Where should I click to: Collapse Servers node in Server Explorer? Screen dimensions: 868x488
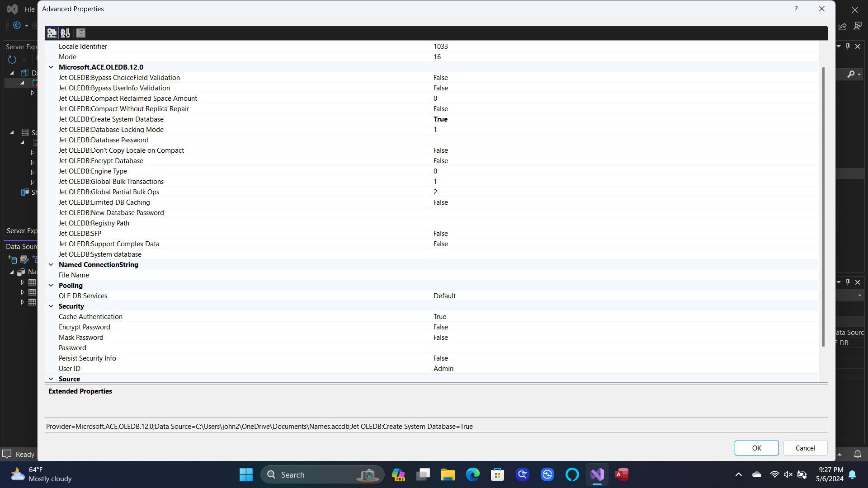click(12, 132)
